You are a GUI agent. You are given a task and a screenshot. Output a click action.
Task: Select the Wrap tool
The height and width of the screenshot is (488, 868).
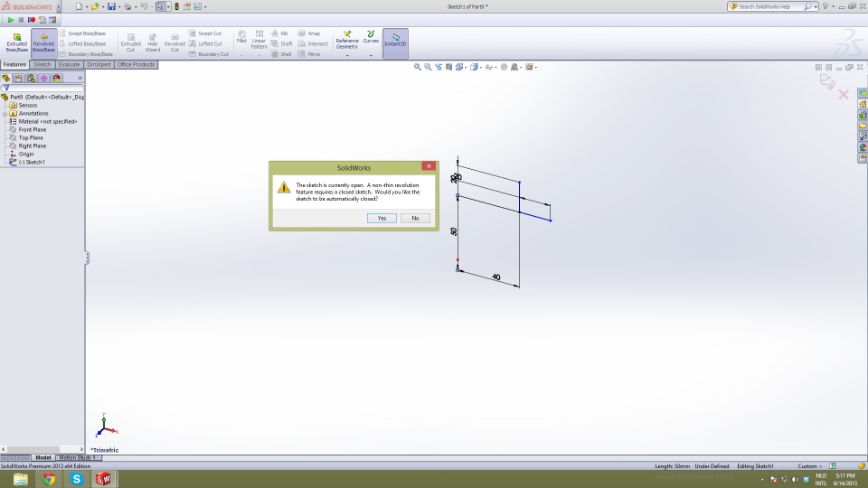[x=309, y=33]
